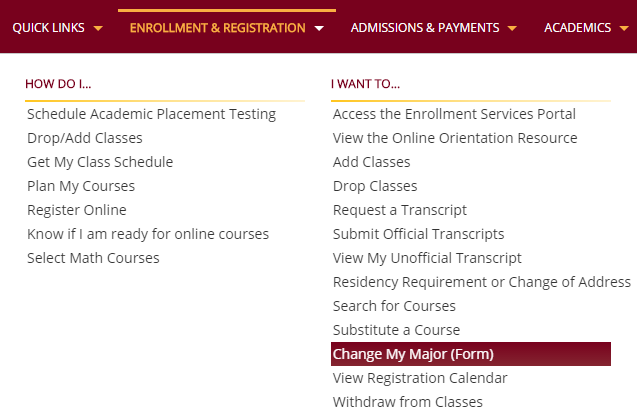This screenshot has width=637, height=419.
Task: Open Schedule Academic Placement Testing link
Action: click(152, 114)
